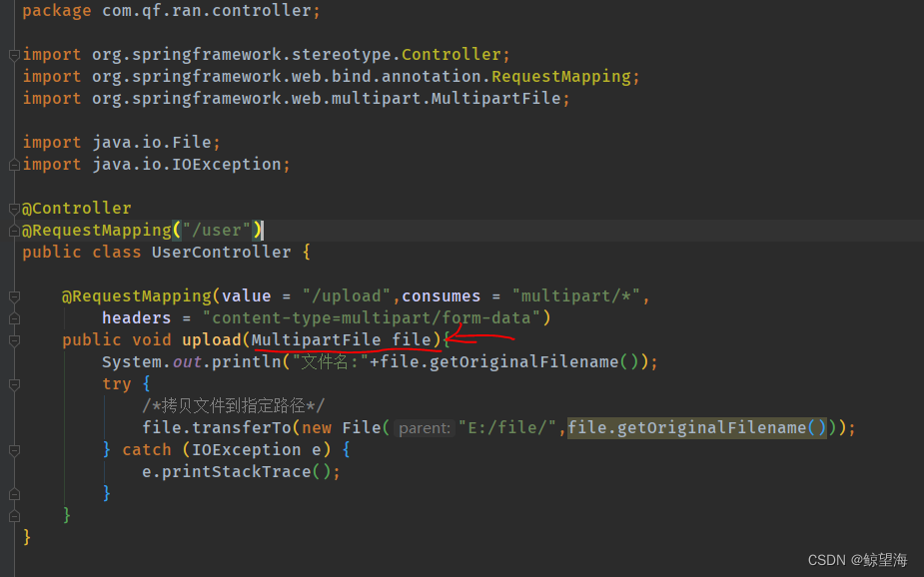
Task: Click the 'void' return type of upload
Action: coord(152,339)
